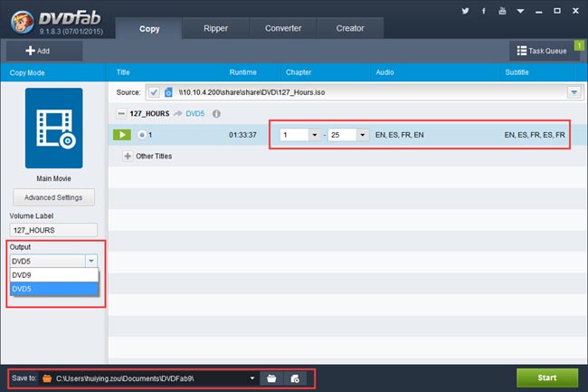
Task: Open the Save to path dropdown
Action: tap(252, 378)
